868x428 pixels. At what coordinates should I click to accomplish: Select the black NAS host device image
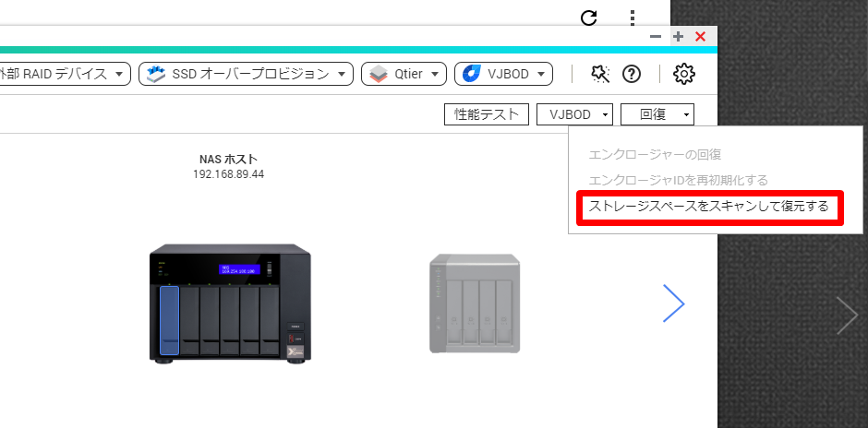pyautogui.click(x=228, y=303)
